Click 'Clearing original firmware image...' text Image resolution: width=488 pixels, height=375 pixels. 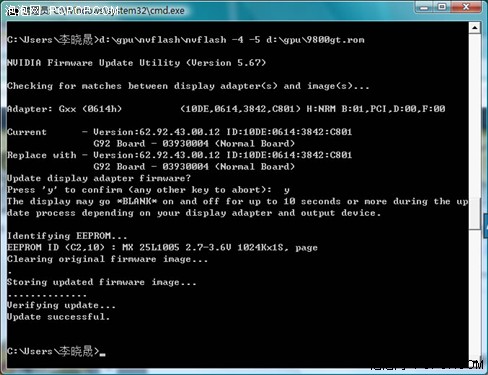(108, 259)
